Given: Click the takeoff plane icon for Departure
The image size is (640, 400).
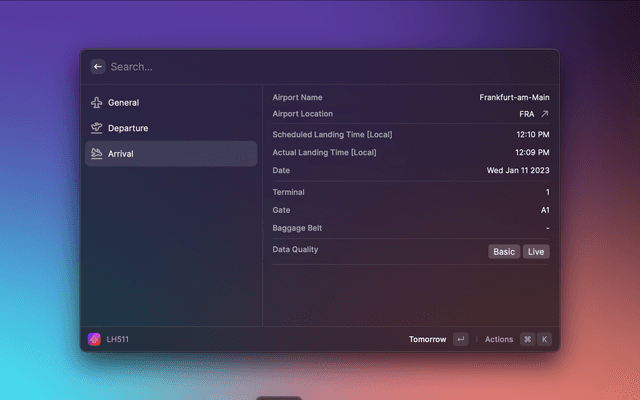Looking at the screenshot, I should [96, 129].
